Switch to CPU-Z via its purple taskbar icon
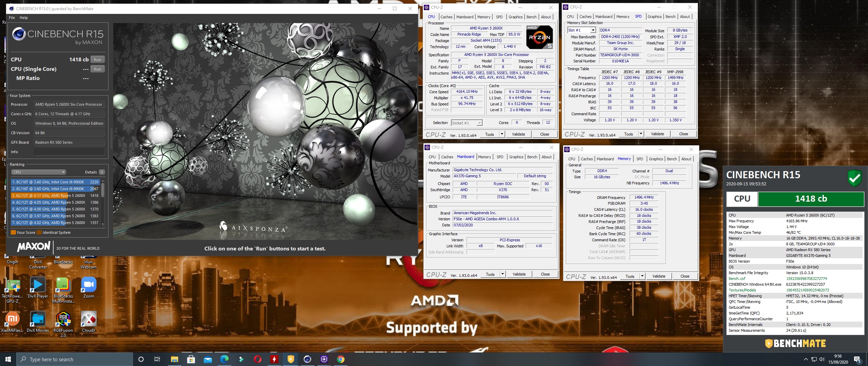The image size is (868, 366). pyautogui.click(x=324, y=359)
